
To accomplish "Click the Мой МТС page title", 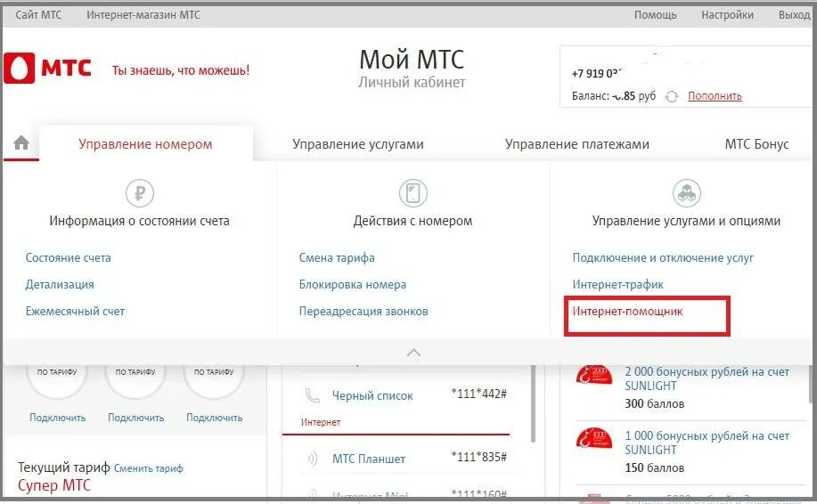I will (x=412, y=60).
